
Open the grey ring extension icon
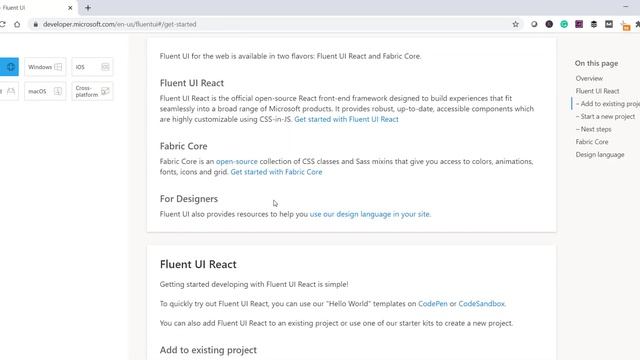534,24
